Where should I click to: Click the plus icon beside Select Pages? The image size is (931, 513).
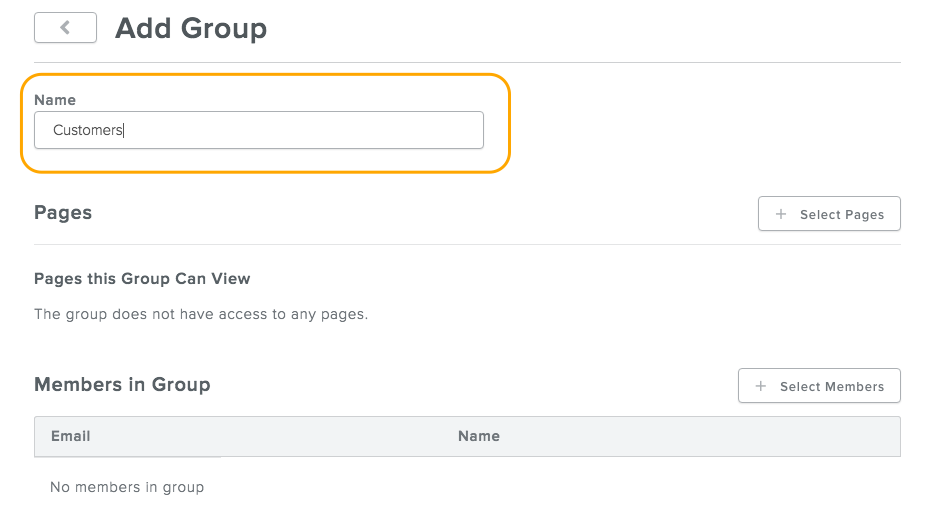[781, 214]
